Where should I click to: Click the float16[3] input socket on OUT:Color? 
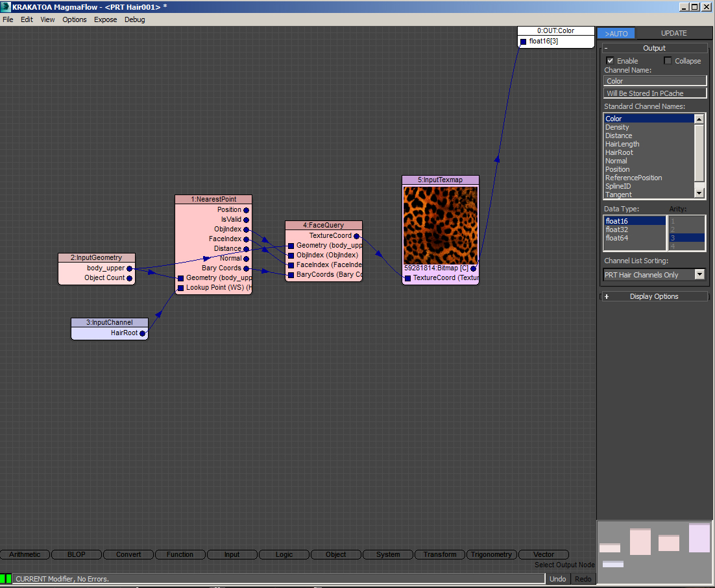[x=524, y=41]
